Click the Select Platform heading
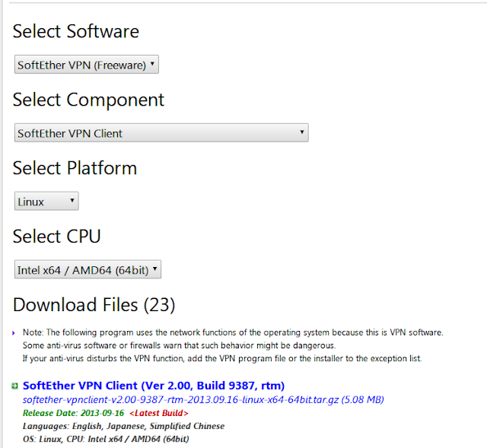The width and height of the screenshot is (487, 448). (x=75, y=168)
